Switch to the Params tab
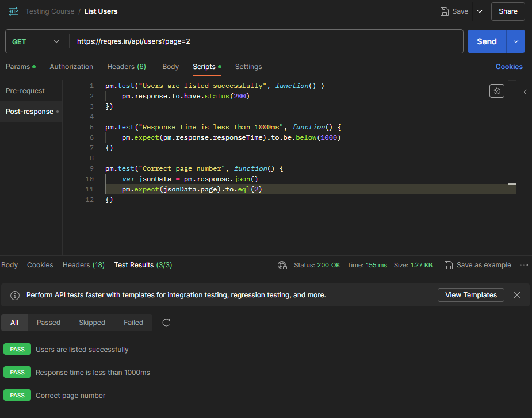Image resolution: width=532 pixels, height=418 pixels. pyautogui.click(x=20, y=67)
